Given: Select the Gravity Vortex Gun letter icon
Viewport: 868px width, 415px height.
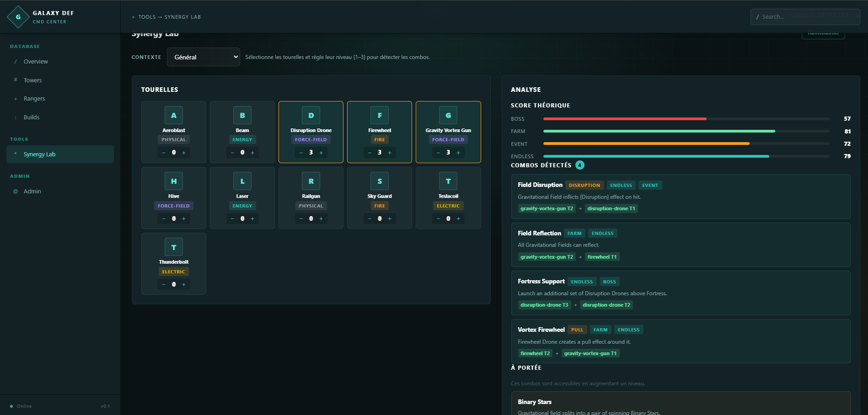Looking at the screenshot, I should point(448,115).
